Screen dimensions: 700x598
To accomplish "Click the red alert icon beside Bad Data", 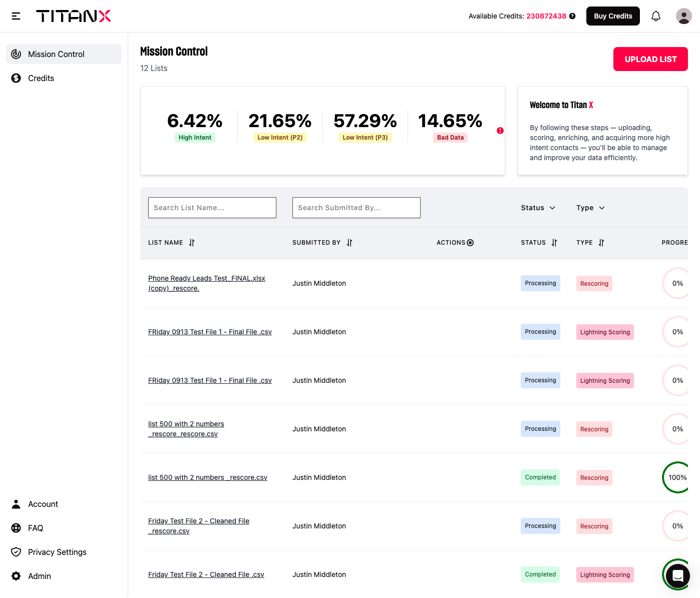I will click(x=500, y=131).
